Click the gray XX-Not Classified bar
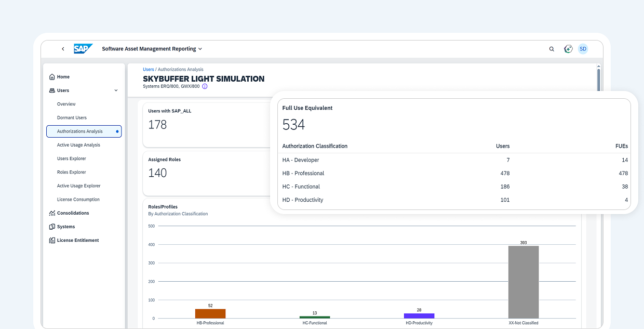The height and width of the screenshot is (329, 644). (524, 282)
